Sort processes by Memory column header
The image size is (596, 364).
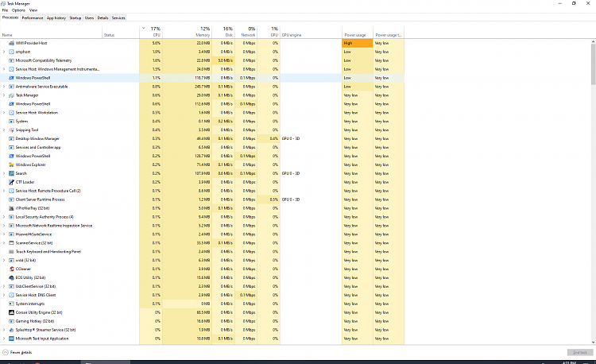tap(187, 32)
